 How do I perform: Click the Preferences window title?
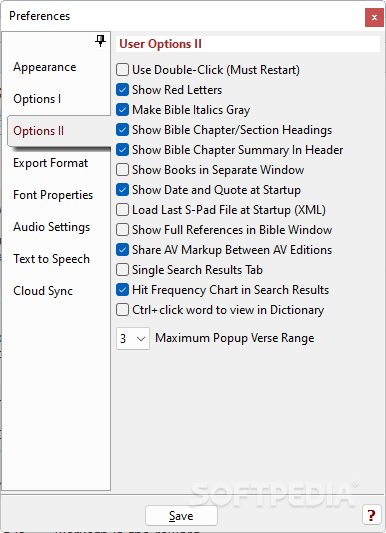point(39,16)
